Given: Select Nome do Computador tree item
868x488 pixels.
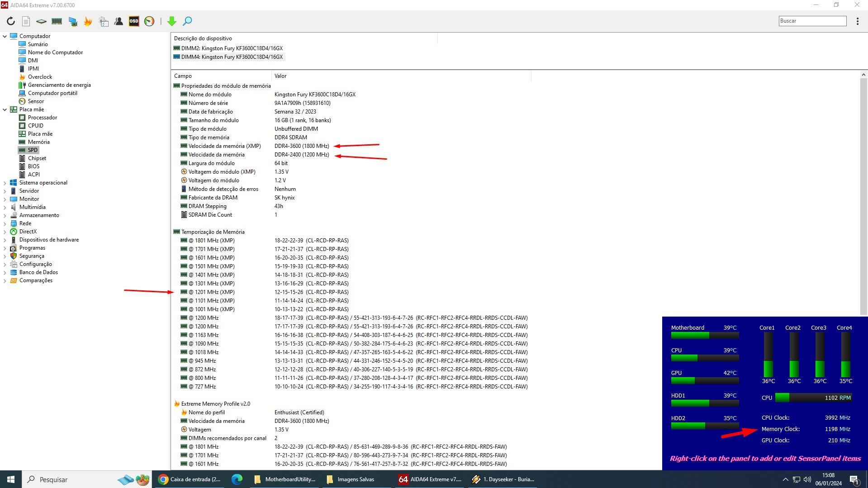Looking at the screenshot, I should click(x=55, y=52).
